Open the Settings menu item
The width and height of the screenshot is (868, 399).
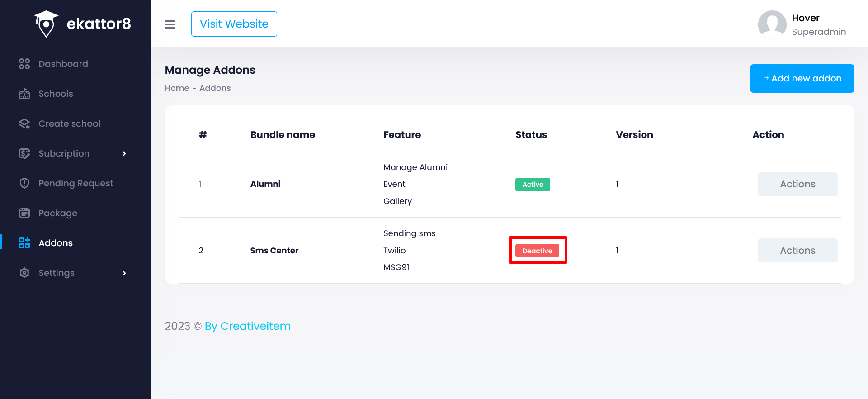(x=57, y=273)
